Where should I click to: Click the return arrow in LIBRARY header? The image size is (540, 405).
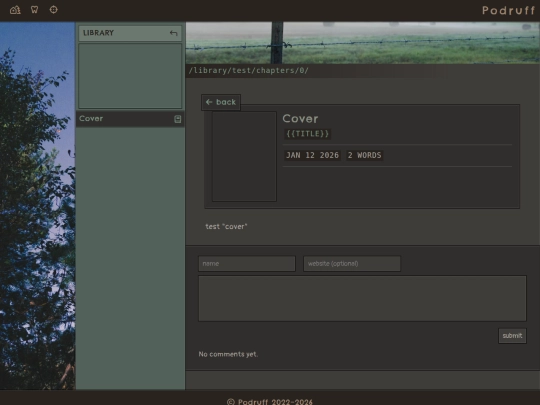[174, 33]
